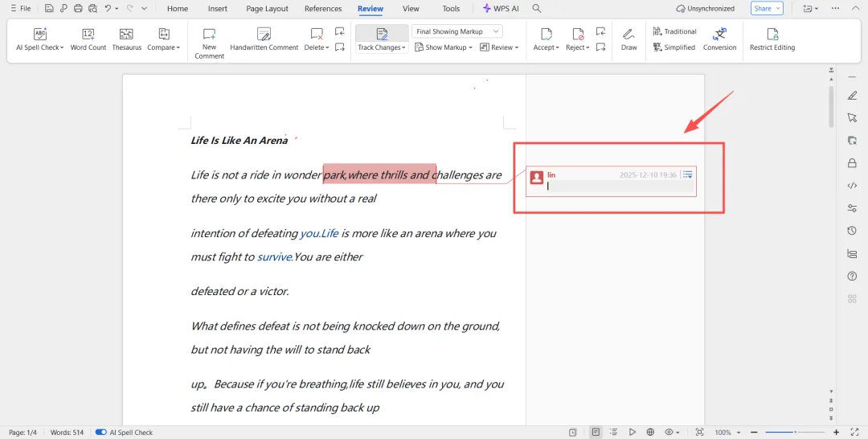Image resolution: width=868 pixels, height=439 pixels.
Task: Insert a New Comment
Action: [x=209, y=43]
